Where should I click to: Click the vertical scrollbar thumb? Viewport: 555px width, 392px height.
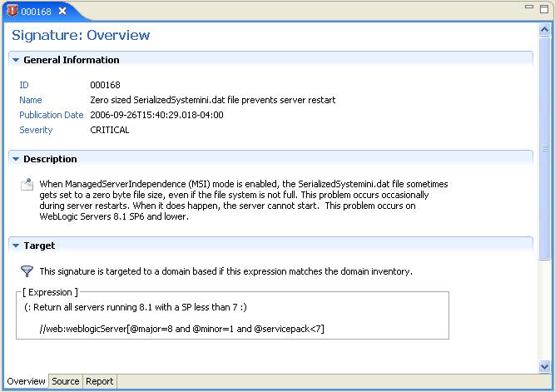click(544, 148)
